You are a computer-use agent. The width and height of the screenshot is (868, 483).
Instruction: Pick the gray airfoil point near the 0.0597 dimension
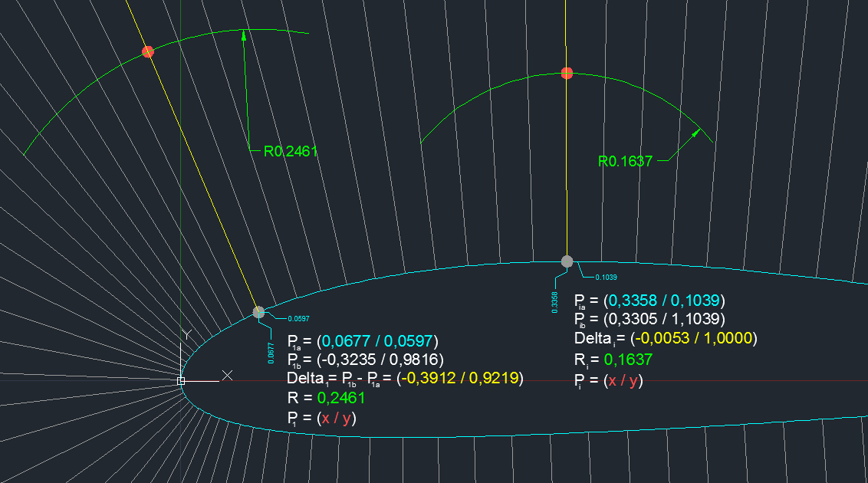(x=258, y=312)
